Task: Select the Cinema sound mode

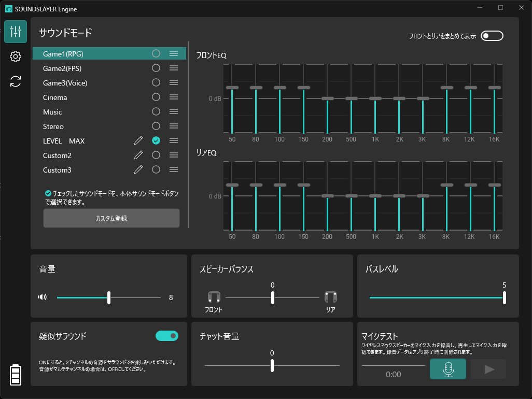Action: click(109, 97)
